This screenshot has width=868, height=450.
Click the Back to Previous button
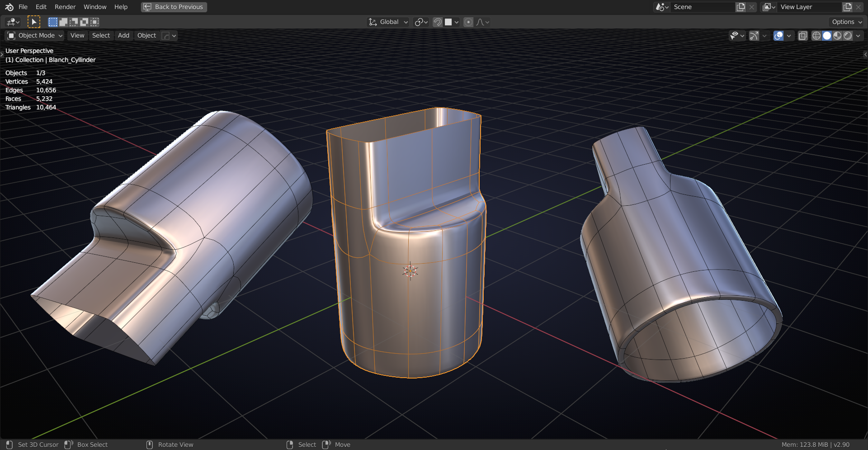(174, 7)
